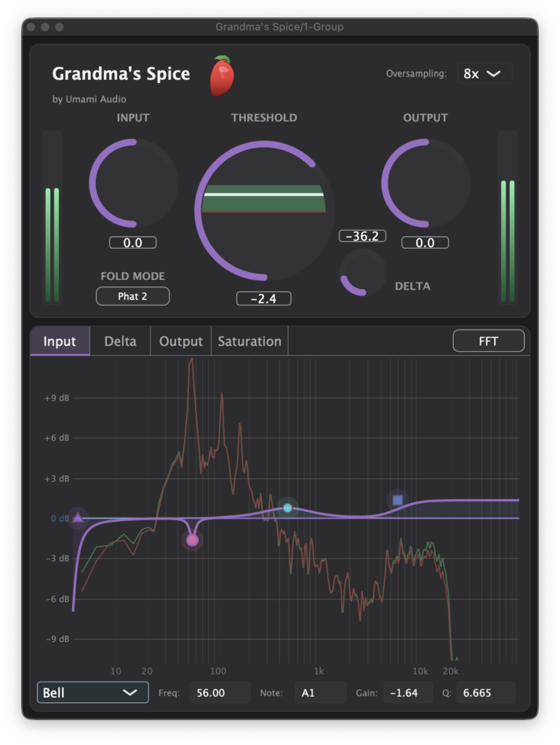Open the Oversampling 8x dropdown
The height and width of the screenshot is (745, 560).
[x=484, y=73]
